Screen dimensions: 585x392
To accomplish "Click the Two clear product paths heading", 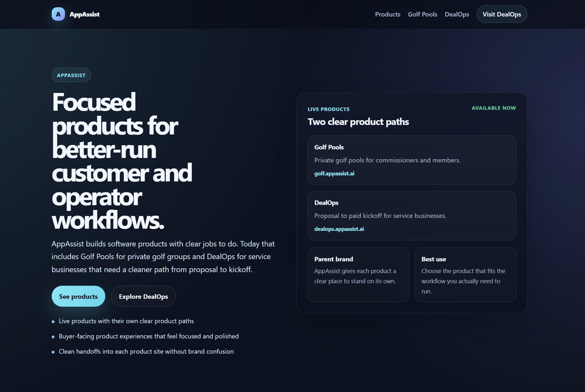I will [358, 121].
